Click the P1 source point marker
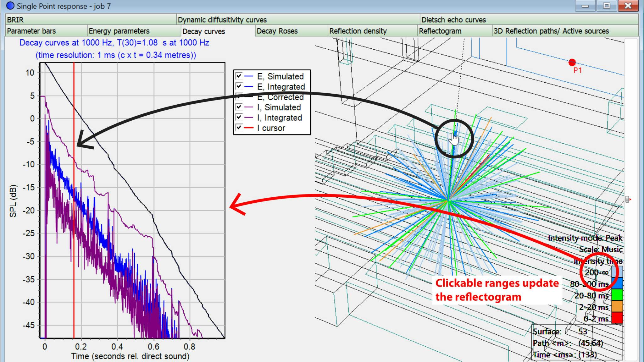 tap(572, 63)
